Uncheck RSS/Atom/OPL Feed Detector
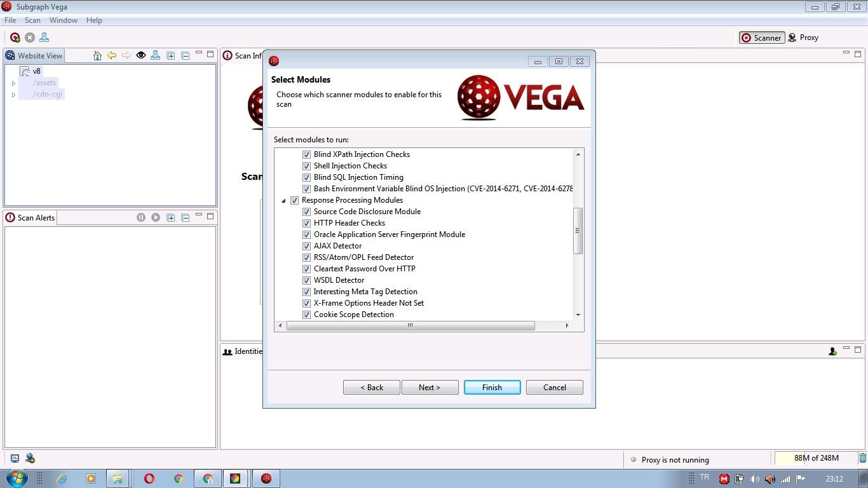The width and height of the screenshot is (868, 488). tap(306, 257)
